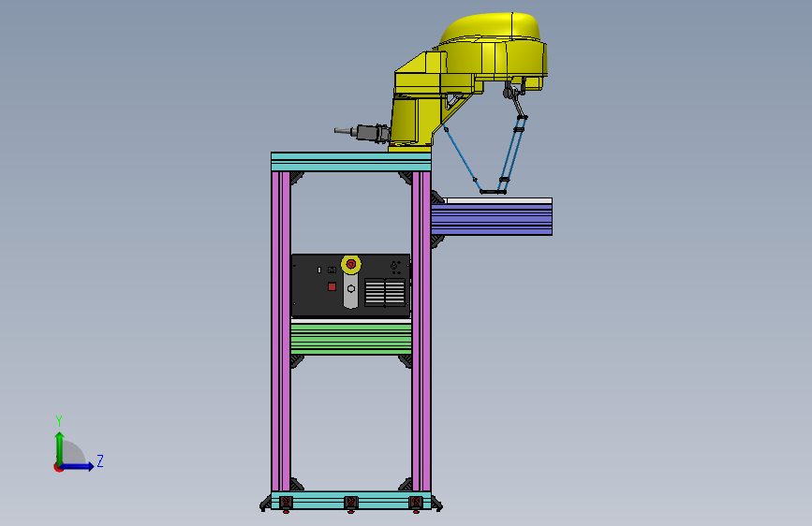Select the yellow robot base column
The image size is (812, 526).
click(413, 121)
